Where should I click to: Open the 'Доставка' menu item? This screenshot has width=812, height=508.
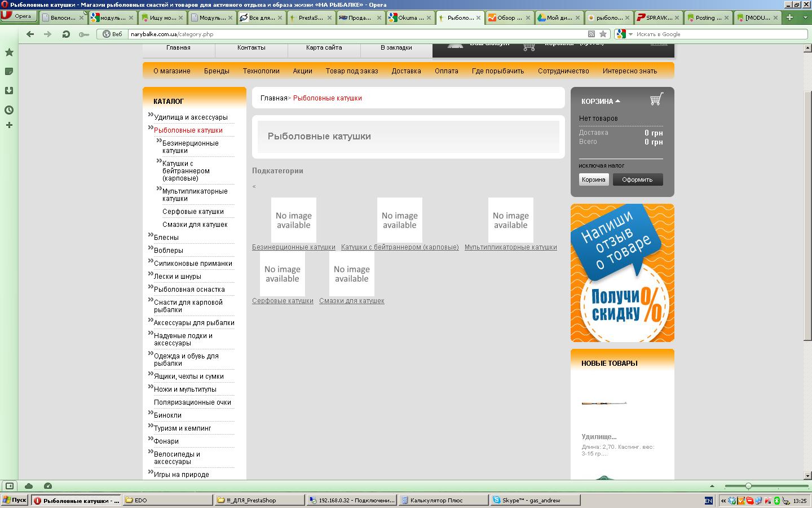[406, 71]
